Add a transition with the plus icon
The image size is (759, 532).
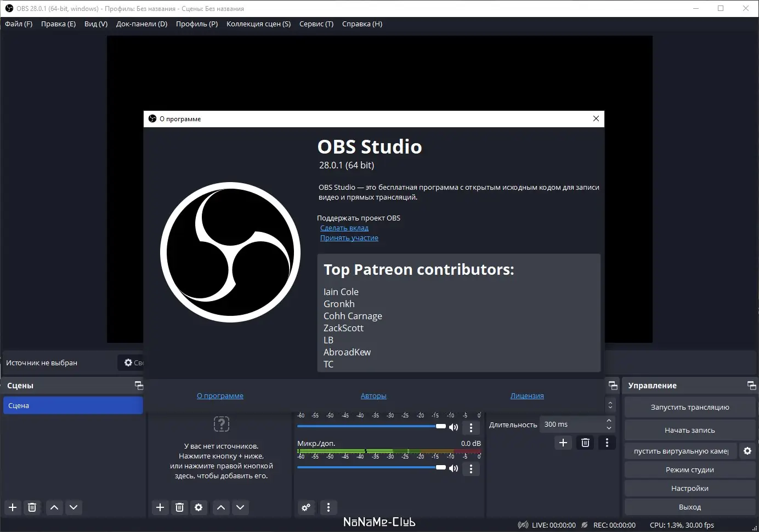pyautogui.click(x=563, y=443)
